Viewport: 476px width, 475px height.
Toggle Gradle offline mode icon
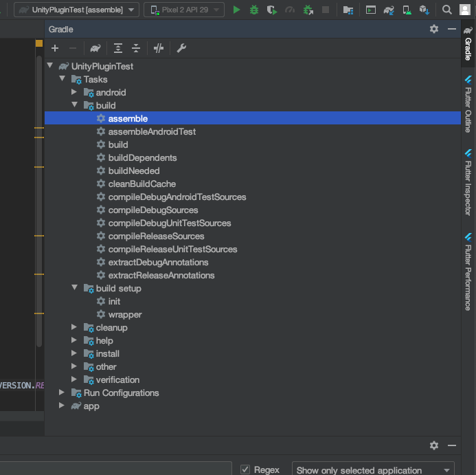coord(159,48)
